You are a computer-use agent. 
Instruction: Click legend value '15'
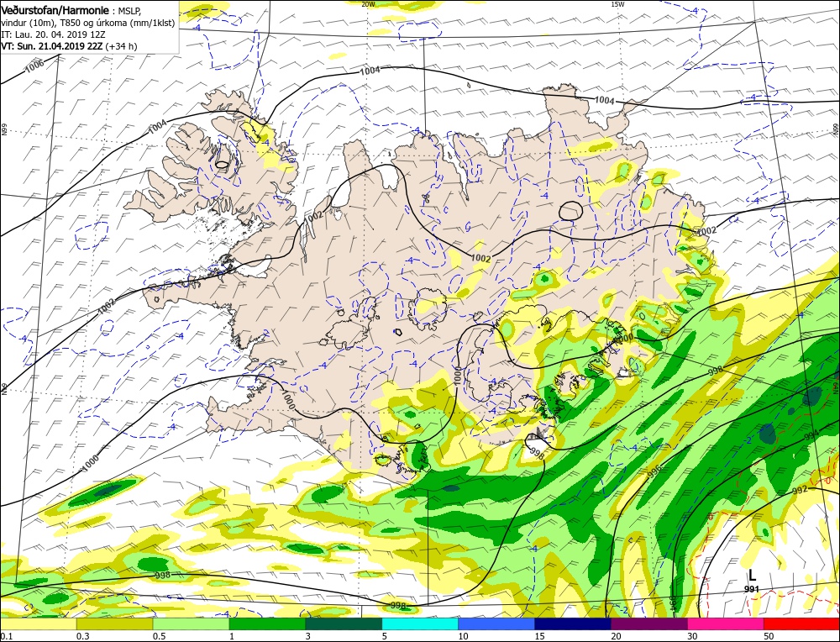tap(539, 636)
